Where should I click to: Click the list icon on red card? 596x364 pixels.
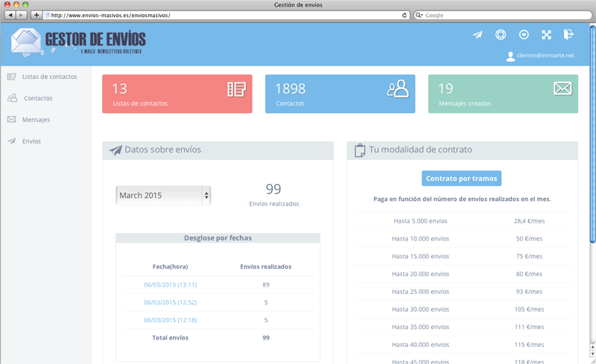[x=236, y=89]
